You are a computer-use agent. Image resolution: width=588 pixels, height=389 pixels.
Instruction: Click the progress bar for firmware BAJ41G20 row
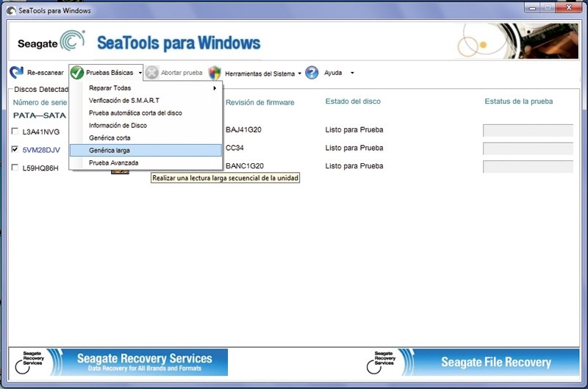(528, 130)
